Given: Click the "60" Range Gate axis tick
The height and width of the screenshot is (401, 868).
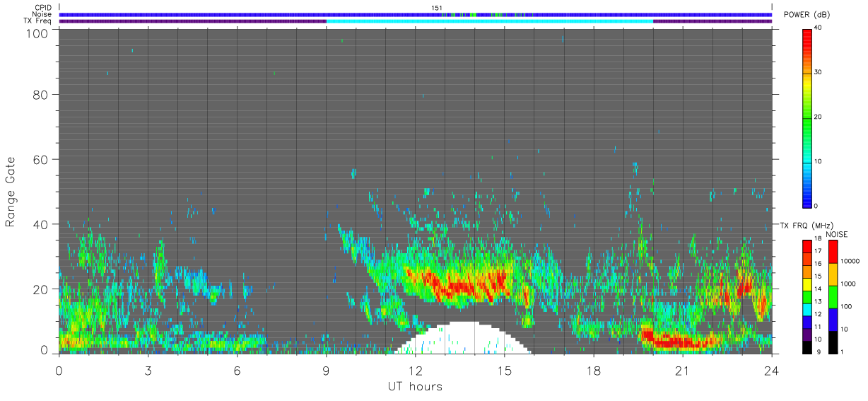Looking at the screenshot, I should pyautogui.click(x=40, y=159).
